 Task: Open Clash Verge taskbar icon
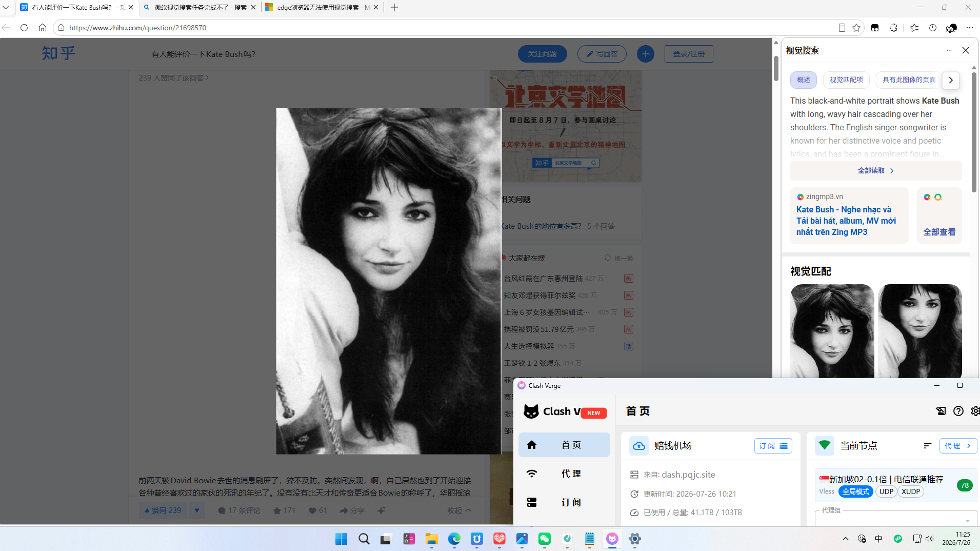[x=612, y=539]
